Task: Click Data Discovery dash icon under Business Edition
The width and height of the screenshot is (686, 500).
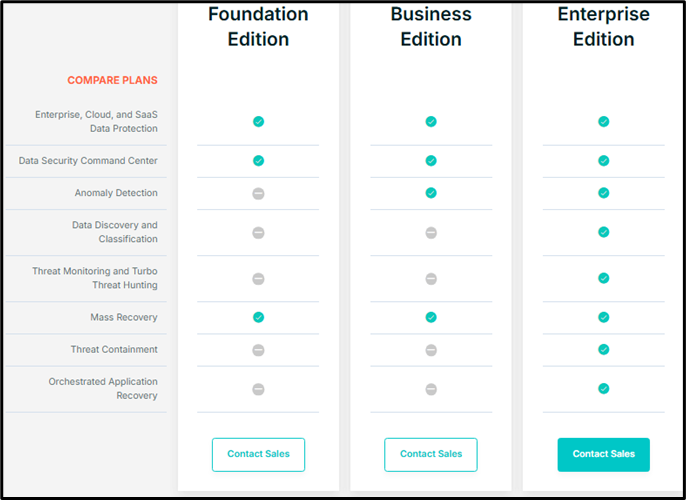Action: pos(431,233)
